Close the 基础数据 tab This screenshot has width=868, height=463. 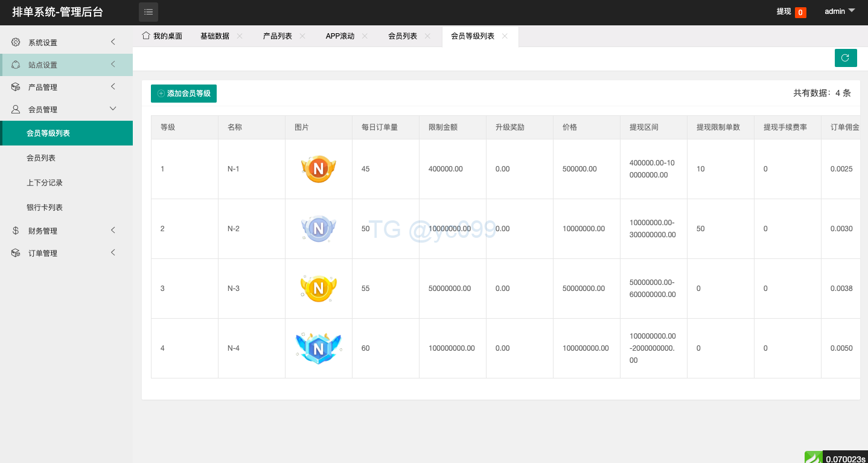coord(240,36)
